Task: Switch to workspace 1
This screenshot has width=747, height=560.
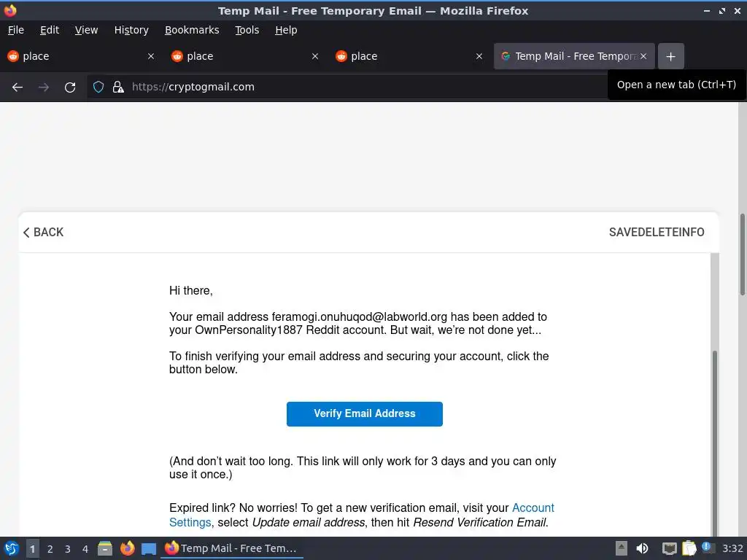Action: 32,548
